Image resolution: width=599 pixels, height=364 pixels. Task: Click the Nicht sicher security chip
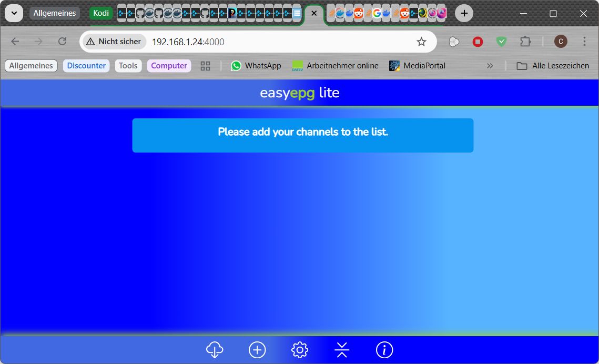114,42
